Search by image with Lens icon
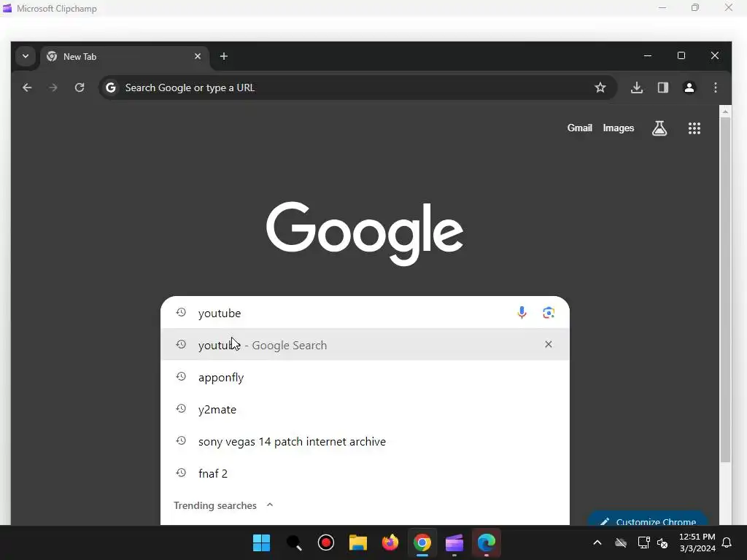The height and width of the screenshot is (560, 747). (x=549, y=313)
